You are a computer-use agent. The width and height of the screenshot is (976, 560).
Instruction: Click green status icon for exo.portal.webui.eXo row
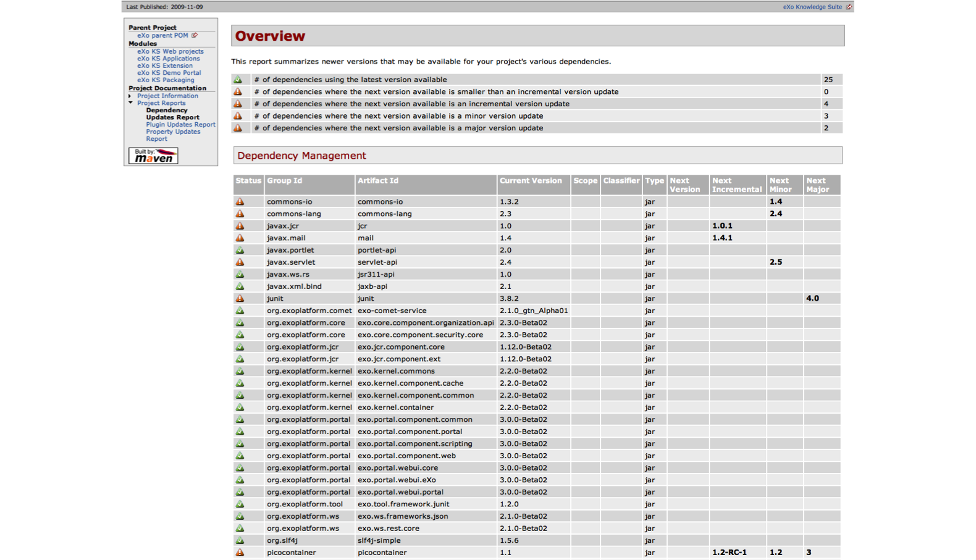[x=240, y=480]
